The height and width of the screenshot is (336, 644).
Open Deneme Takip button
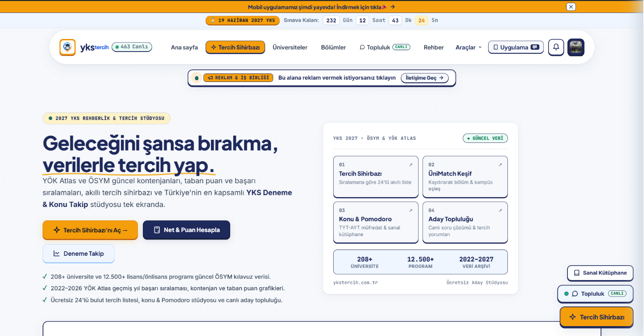(78, 254)
